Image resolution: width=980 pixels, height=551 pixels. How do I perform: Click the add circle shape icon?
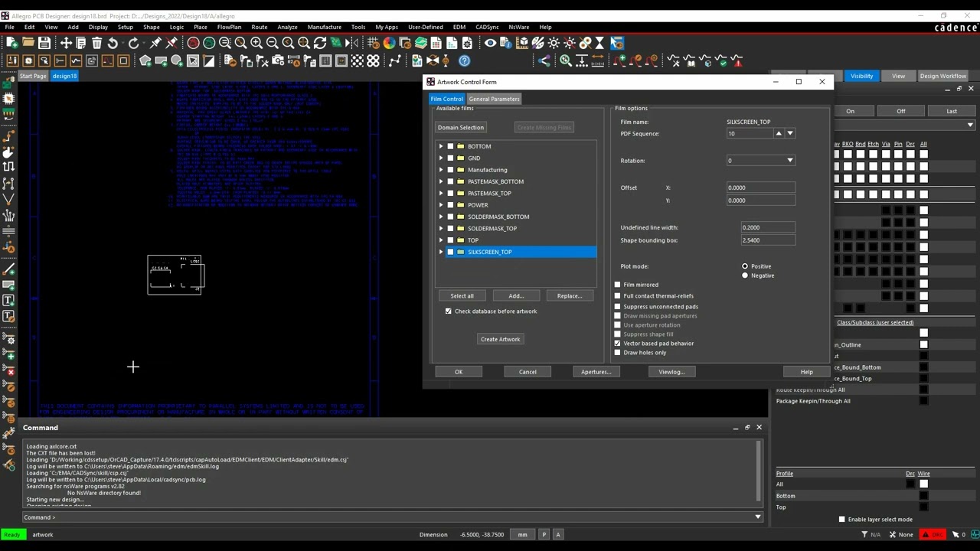coord(177,60)
